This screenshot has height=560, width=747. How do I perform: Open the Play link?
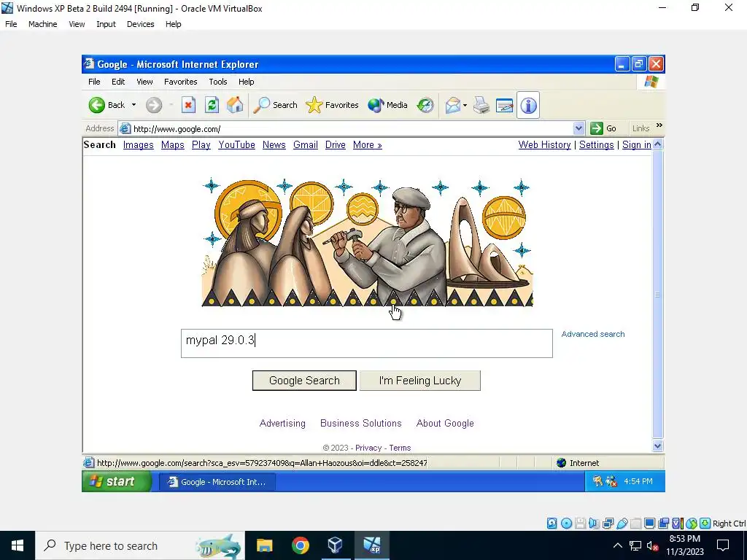(x=201, y=145)
